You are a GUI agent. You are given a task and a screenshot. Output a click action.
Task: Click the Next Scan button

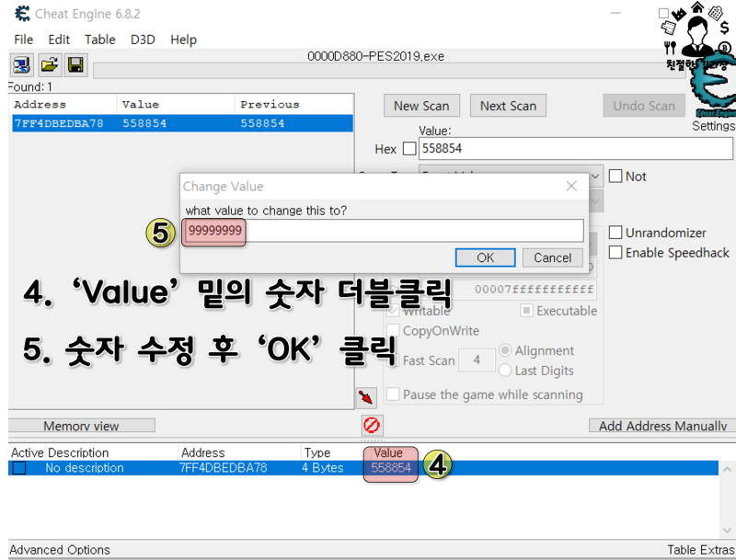tap(509, 106)
